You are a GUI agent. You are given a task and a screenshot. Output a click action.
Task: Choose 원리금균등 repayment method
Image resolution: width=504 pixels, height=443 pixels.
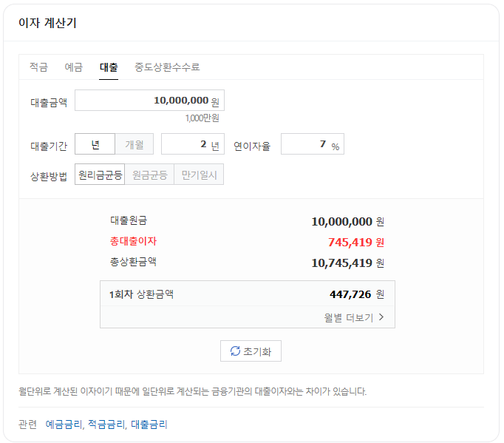[x=100, y=175]
